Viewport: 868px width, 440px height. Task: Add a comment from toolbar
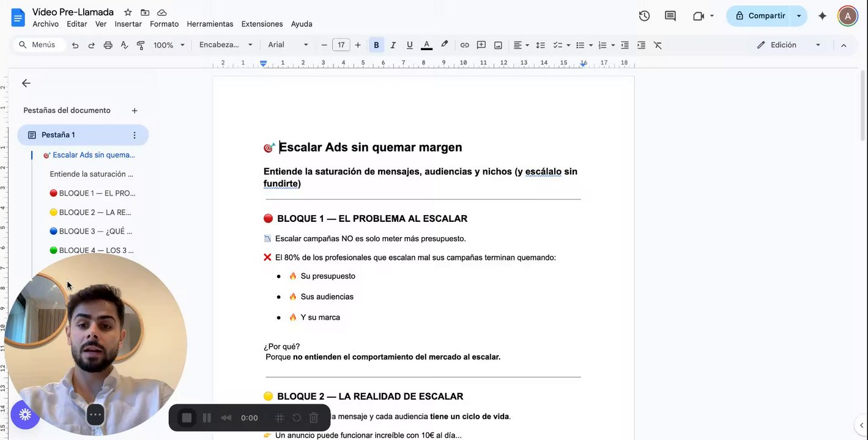[481, 45]
